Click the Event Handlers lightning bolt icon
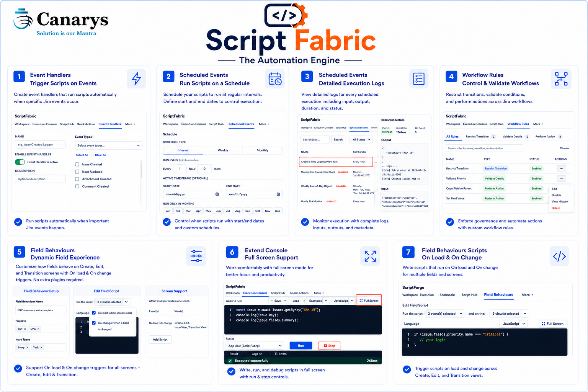The image size is (588, 392). coord(136,78)
